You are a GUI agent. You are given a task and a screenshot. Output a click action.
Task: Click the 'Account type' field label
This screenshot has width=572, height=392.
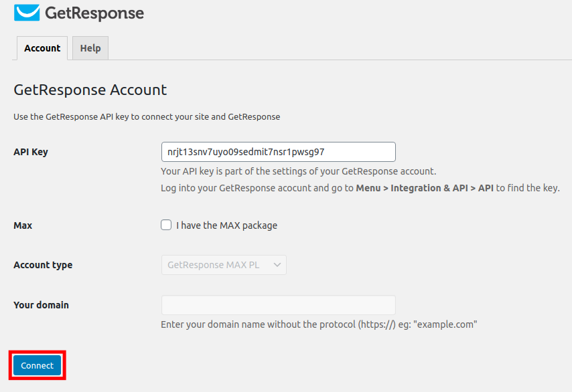click(x=43, y=265)
